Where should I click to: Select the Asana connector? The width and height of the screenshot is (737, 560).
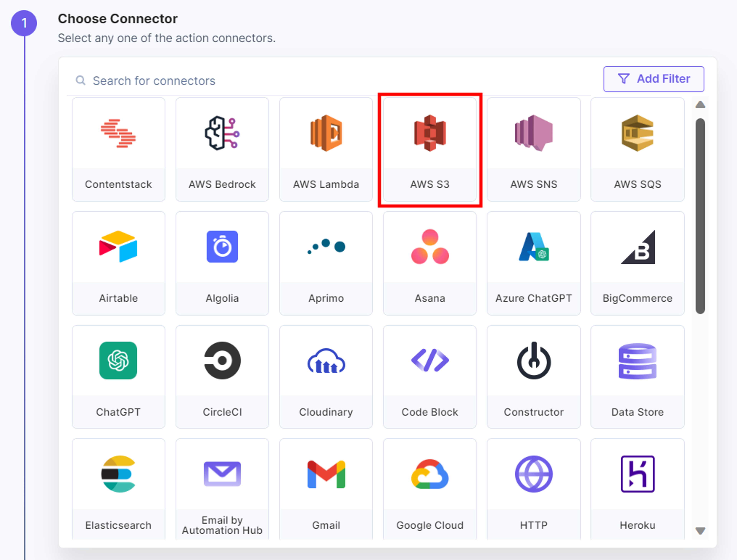tap(430, 263)
